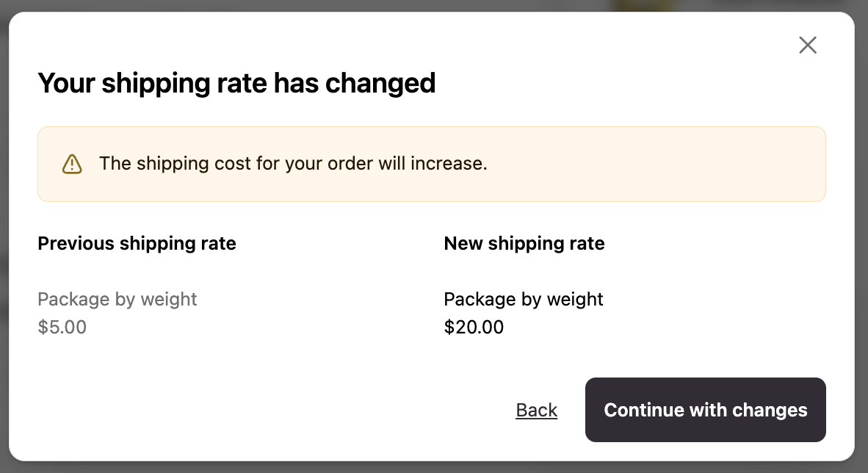Go back using the Back link
The width and height of the screenshot is (868, 473).
[x=536, y=410]
